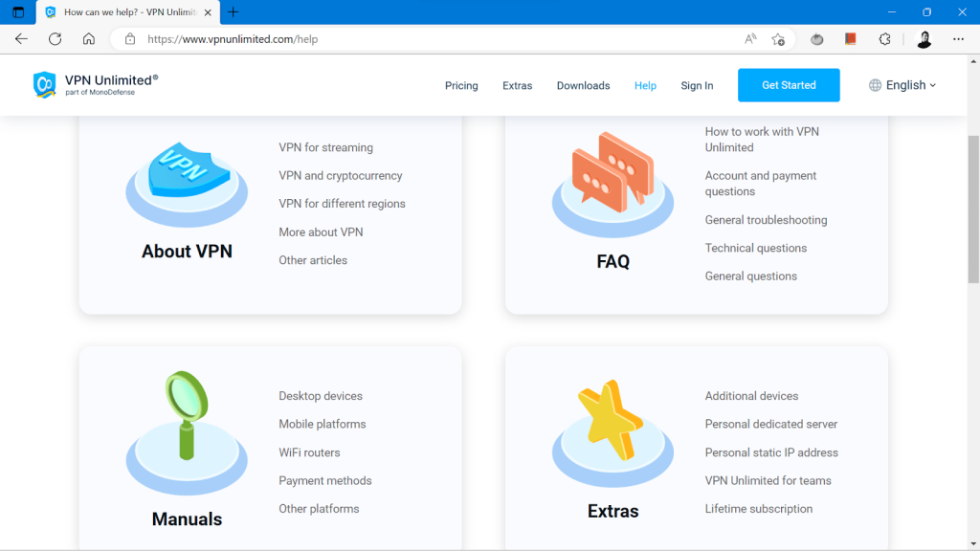
Task: Open the 'Mobile platforms' manuals link
Action: click(322, 424)
